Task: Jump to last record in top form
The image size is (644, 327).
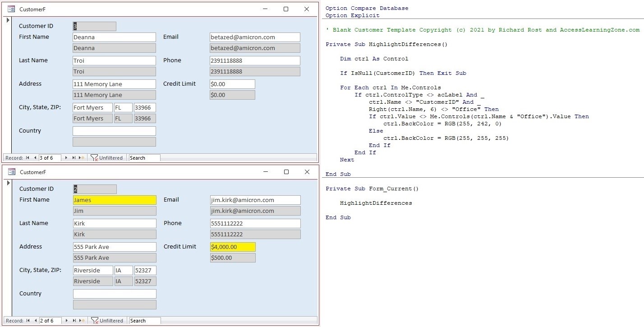Action: (74, 158)
